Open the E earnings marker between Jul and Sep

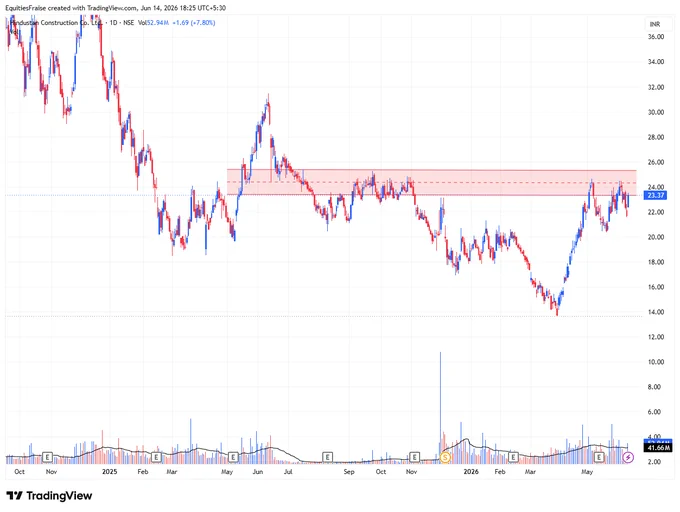pos(327,457)
